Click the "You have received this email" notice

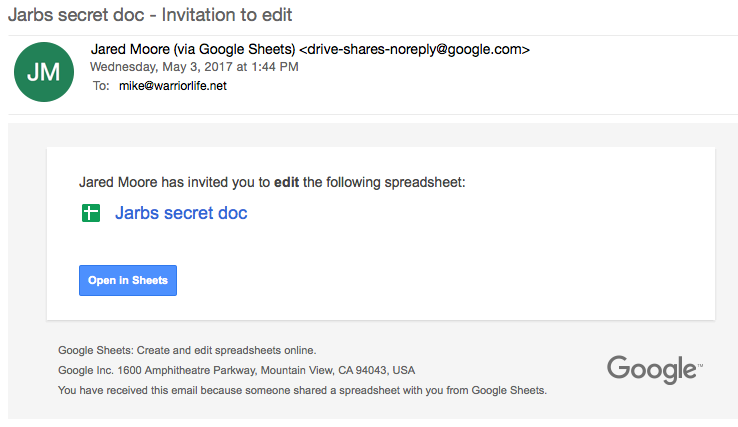point(302,390)
